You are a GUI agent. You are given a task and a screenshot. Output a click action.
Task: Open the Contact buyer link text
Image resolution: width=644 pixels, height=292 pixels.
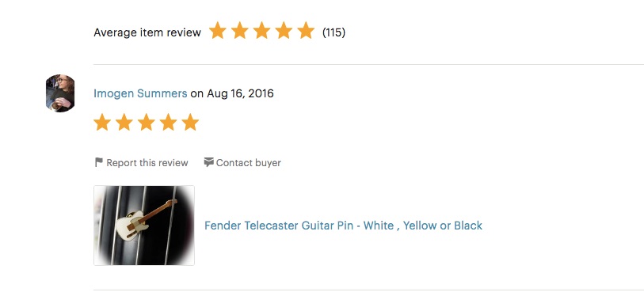tap(249, 163)
